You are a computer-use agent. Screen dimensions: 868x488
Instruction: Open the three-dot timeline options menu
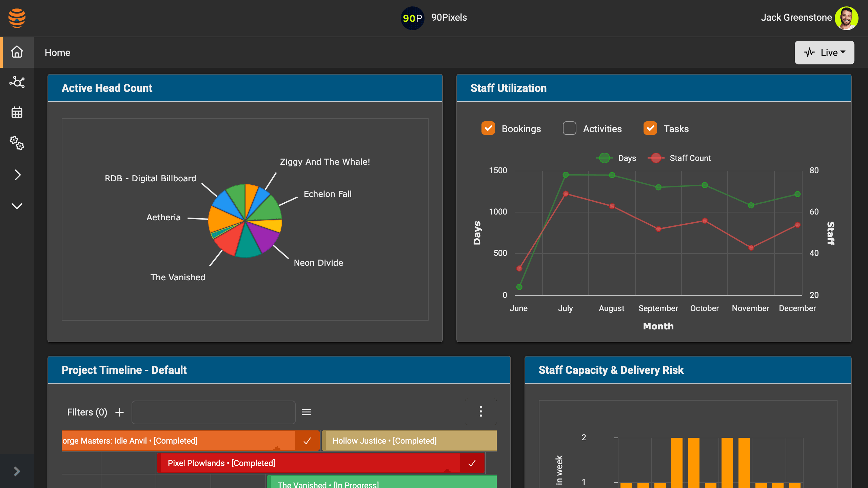[x=481, y=412]
